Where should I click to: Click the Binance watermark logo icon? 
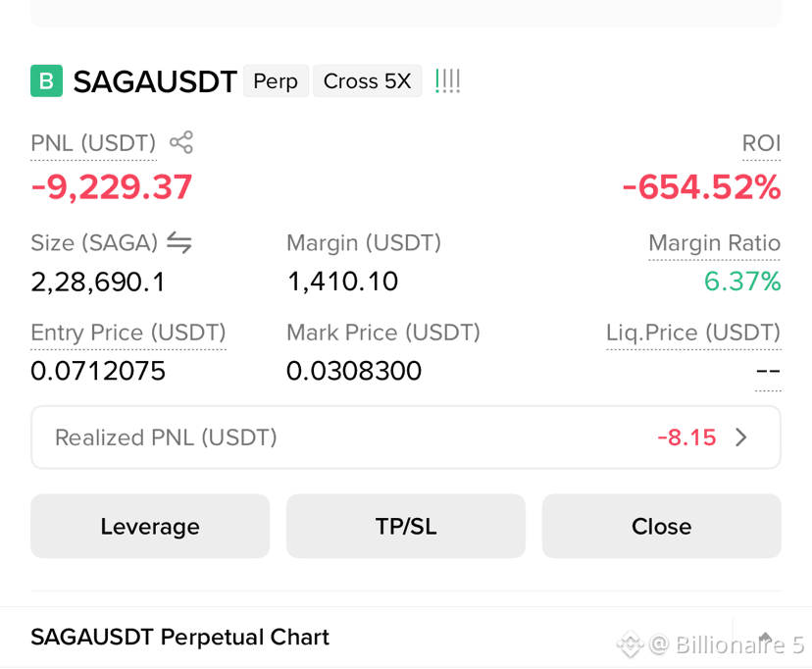[631, 644]
